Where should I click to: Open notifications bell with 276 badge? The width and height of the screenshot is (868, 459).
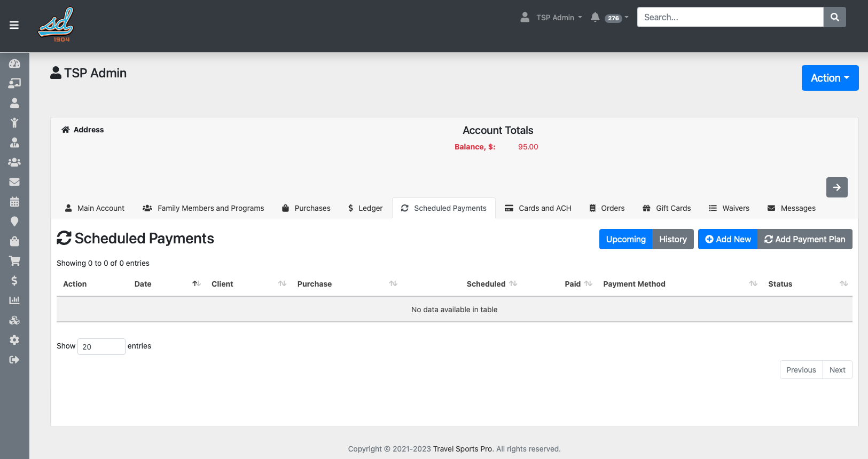609,18
